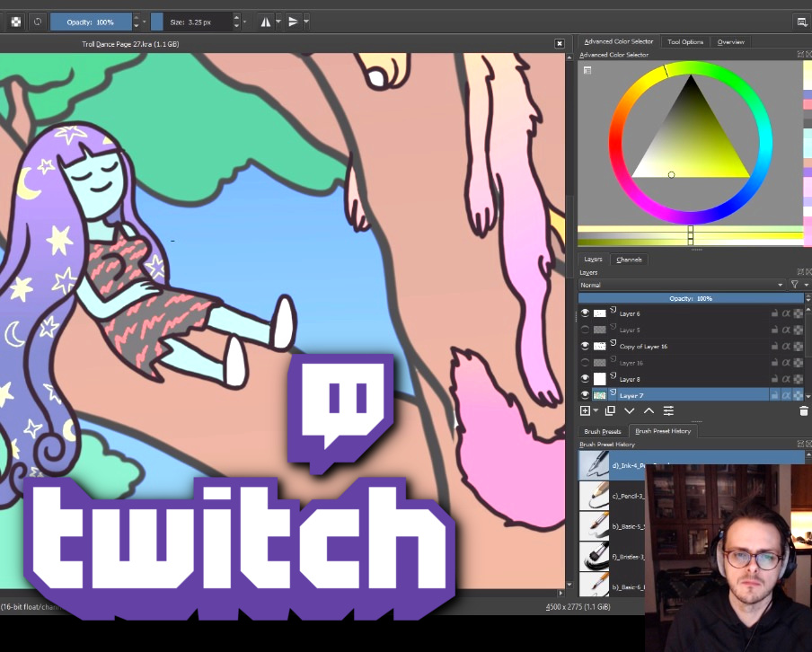Open vertical mirror options arrow
The width and height of the screenshot is (812, 652).
(306, 22)
